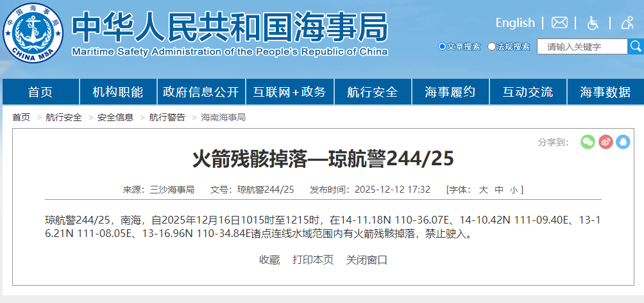Click the China MSA anchor logo
The image size is (644, 303).
click(33, 33)
